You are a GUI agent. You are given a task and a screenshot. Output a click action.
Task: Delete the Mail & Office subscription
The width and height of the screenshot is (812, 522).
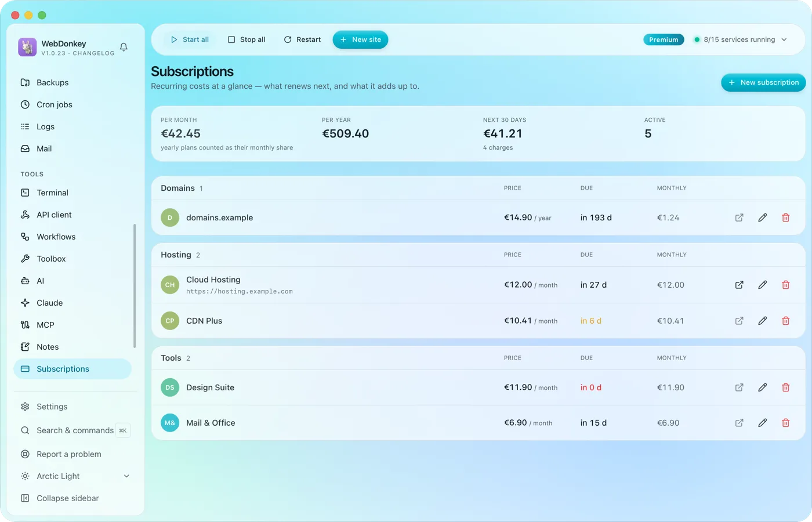pos(786,423)
